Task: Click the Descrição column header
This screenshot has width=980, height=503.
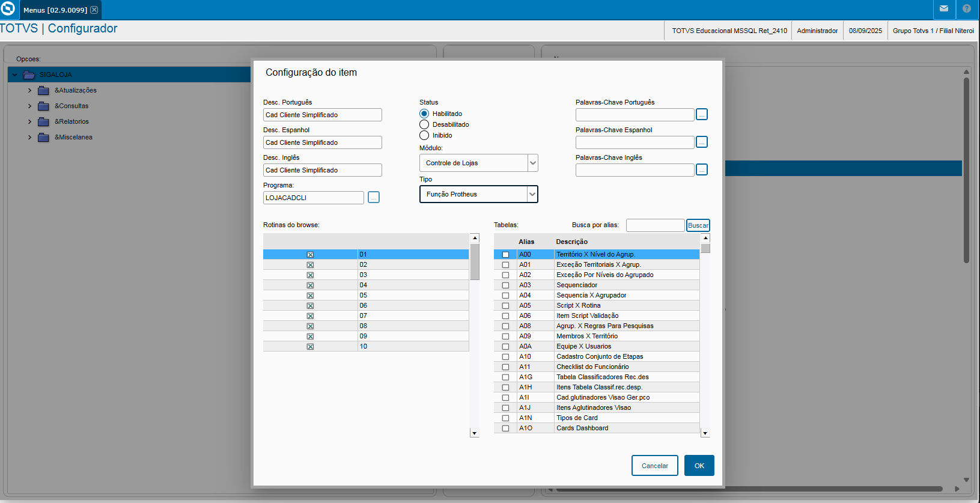Action: [572, 242]
